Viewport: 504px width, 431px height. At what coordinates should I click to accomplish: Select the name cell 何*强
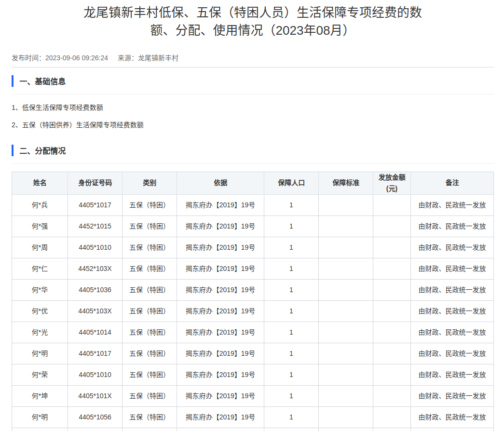click(40, 226)
